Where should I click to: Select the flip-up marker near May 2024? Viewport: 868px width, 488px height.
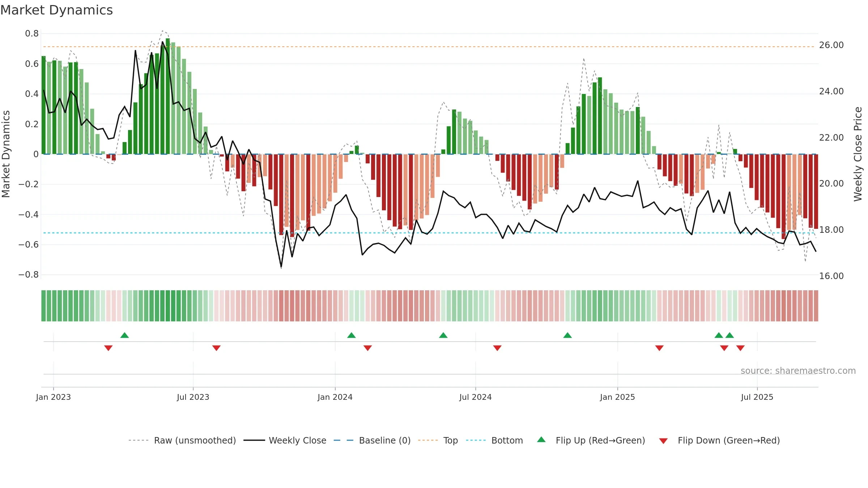pos(443,335)
